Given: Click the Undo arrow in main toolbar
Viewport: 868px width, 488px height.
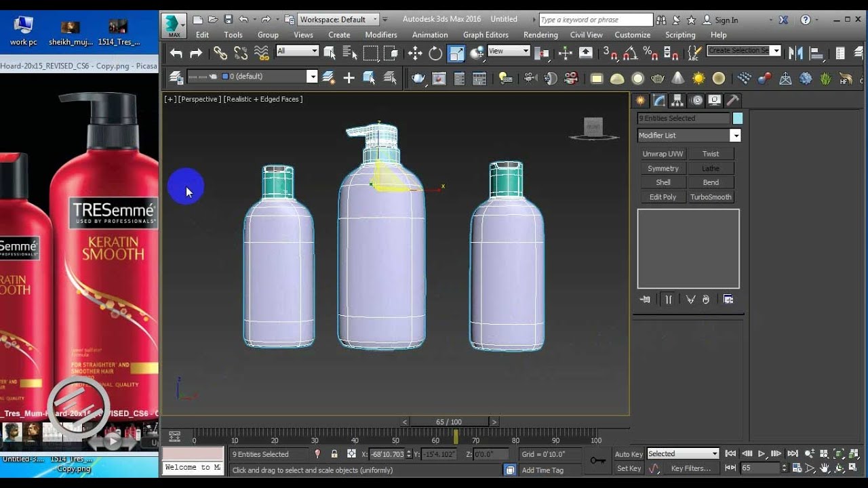Looking at the screenshot, I should 176,53.
